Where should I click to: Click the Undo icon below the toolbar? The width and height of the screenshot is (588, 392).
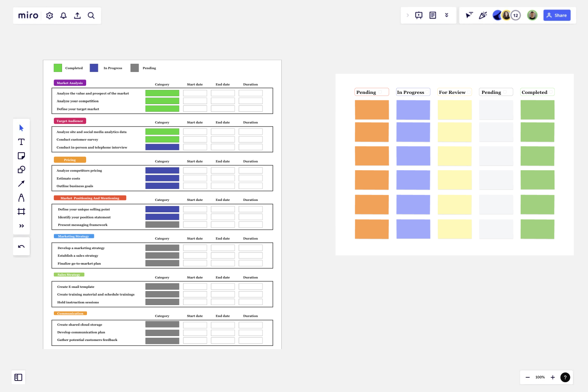click(x=21, y=246)
